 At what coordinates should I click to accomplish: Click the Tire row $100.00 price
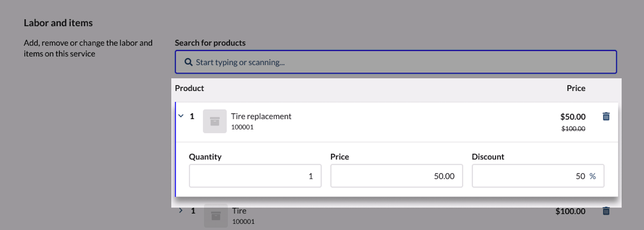[571, 211]
